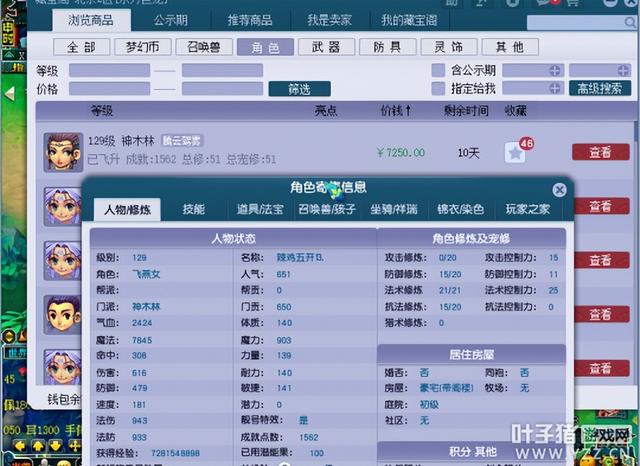Image resolution: width=640 pixels, height=466 pixels.
Task: Click the 房屋 value 豪宅
Action: 447,388
